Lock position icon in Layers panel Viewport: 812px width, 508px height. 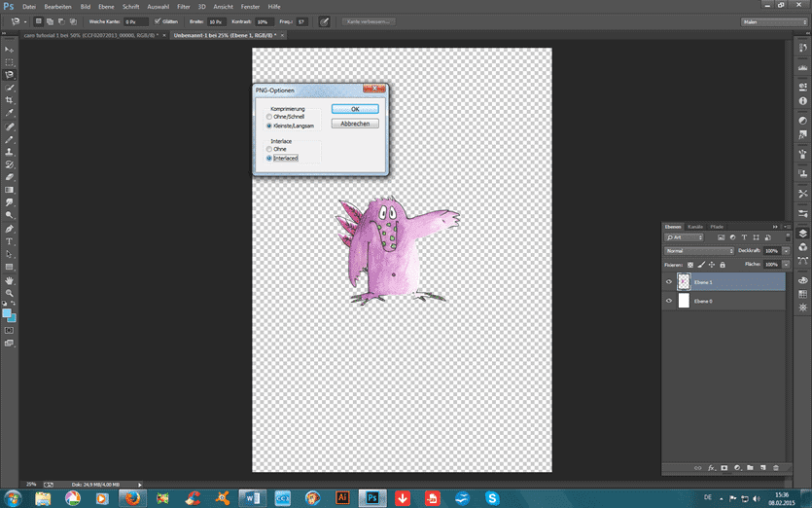712,265
